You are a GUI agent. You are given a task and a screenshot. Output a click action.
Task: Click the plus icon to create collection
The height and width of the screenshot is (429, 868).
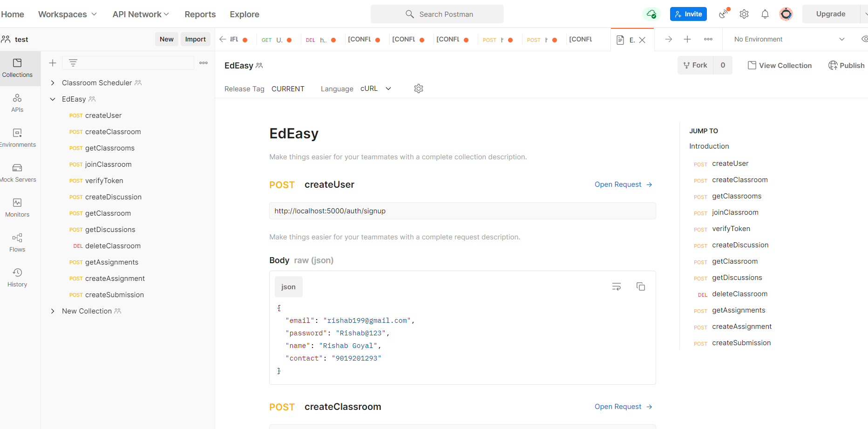click(53, 63)
